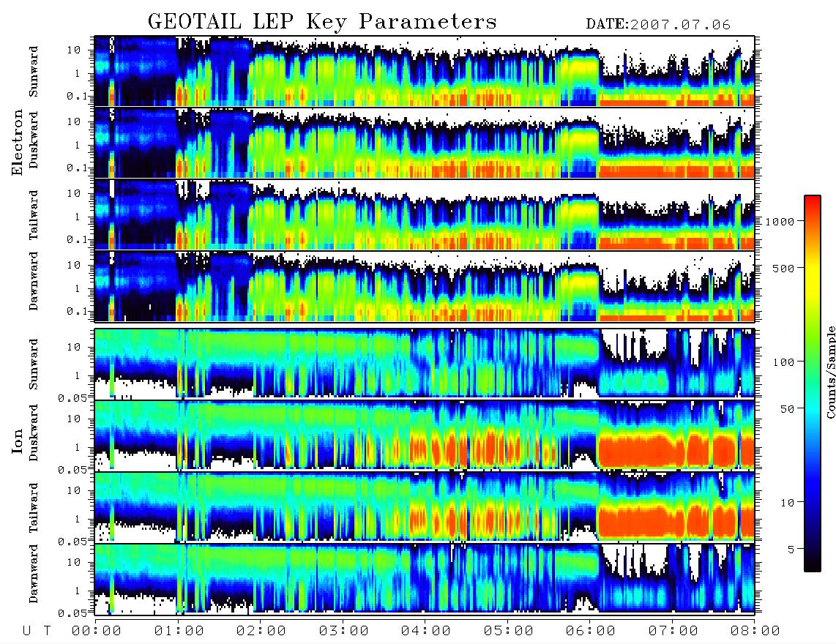Select the vertical 'Ion' group label
The width and height of the screenshot is (836, 644).
click(x=18, y=441)
